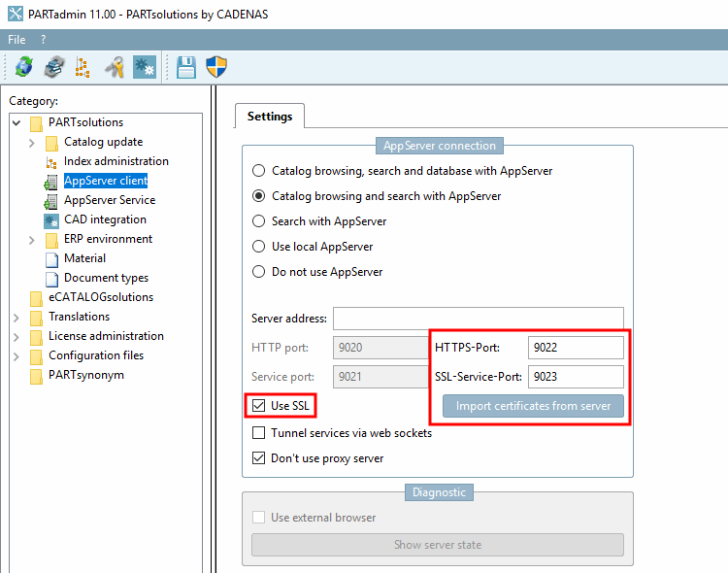Click the orange tree structure toolbar icon
This screenshot has width=728, height=573.
(x=83, y=67)
